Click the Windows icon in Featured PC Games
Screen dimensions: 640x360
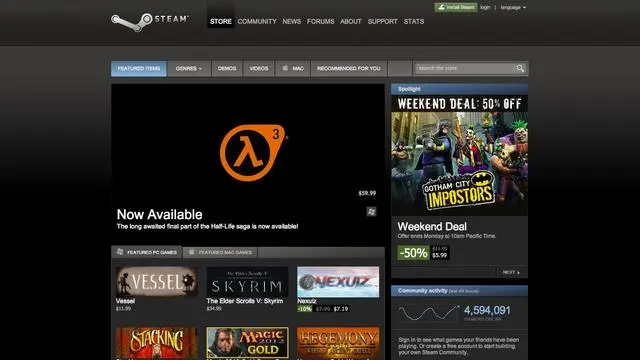tap(120, 252)
